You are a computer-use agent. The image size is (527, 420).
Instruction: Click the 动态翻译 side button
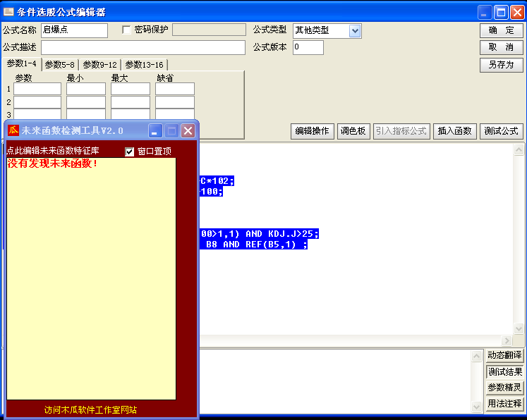pyautogui.click(x=505, y=355)
